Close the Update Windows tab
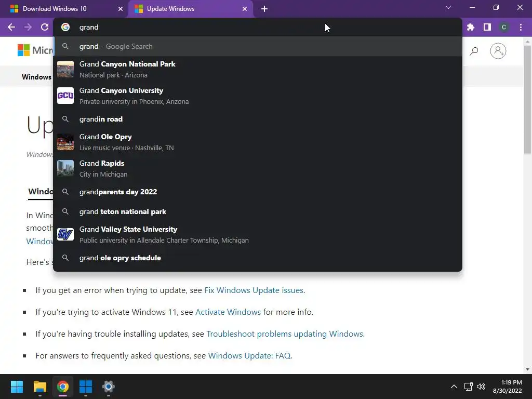The height and width of the screenshot is (399, 532). pos(245,9)
